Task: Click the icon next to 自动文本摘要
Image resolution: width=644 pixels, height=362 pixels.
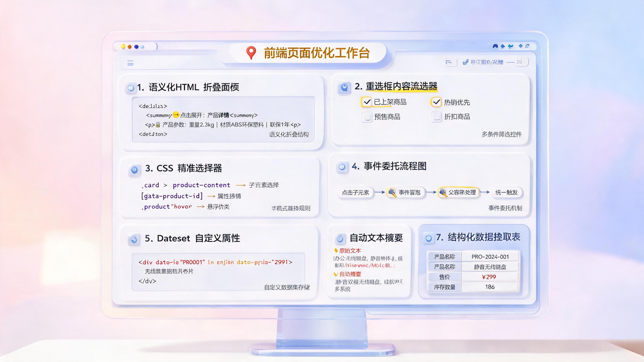Action: click(340, 239)
